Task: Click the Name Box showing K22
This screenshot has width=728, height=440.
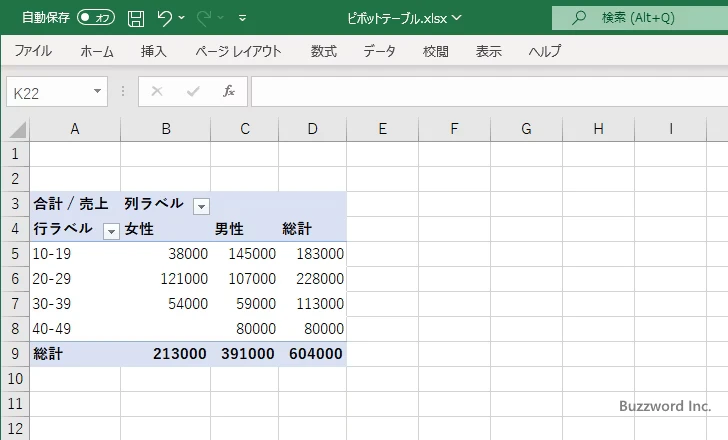Action: (x=49, y=92)
